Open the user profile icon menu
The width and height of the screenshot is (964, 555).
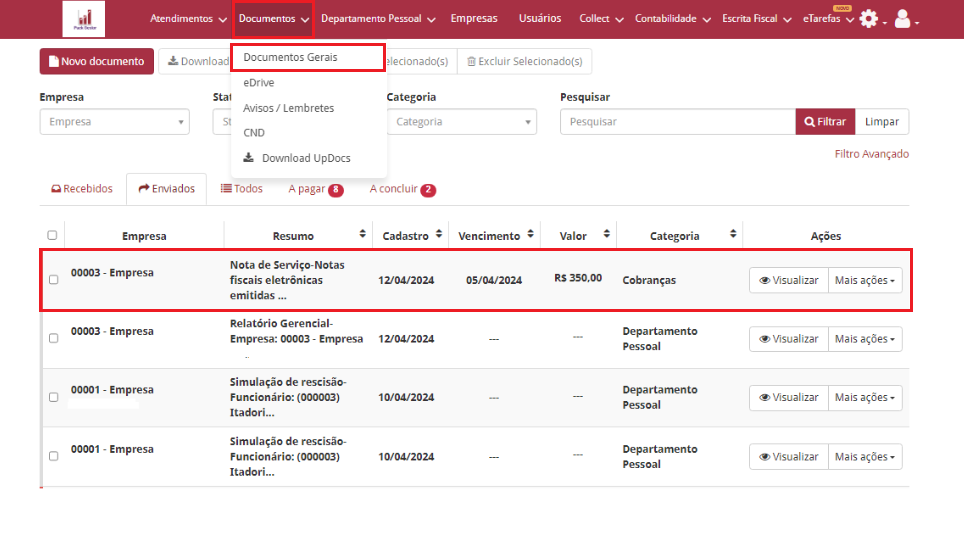tap(902, 19)
